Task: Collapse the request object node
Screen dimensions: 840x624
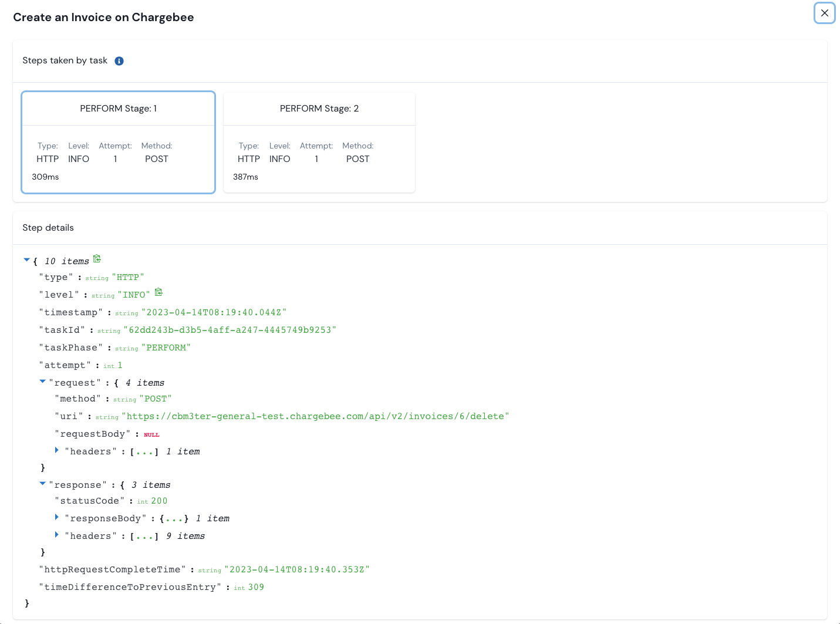Action: (x=42, y=382)
